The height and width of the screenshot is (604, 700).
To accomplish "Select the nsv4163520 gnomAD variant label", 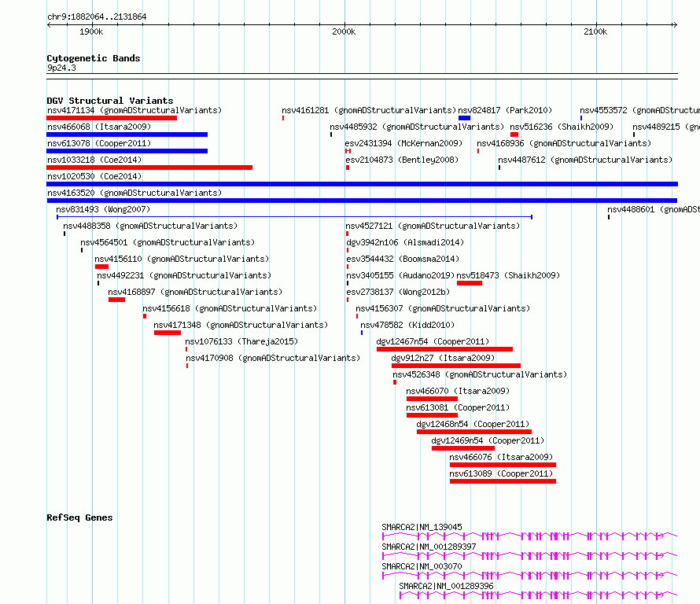I will point(134,193).
